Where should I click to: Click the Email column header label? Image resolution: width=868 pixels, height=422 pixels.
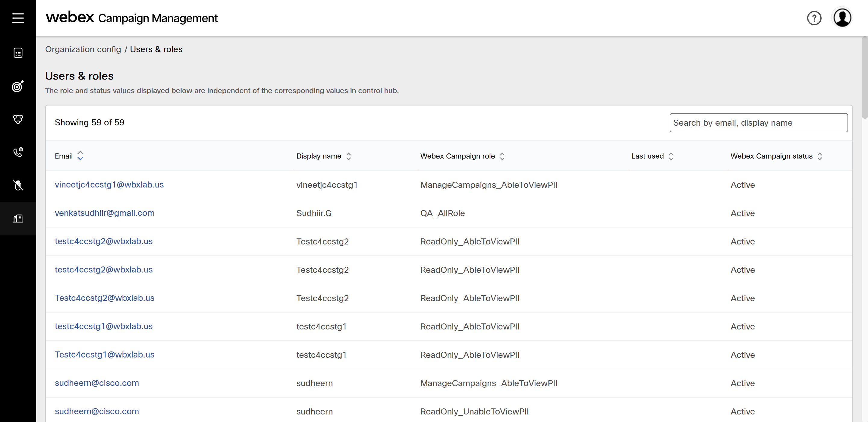(64, 156)
